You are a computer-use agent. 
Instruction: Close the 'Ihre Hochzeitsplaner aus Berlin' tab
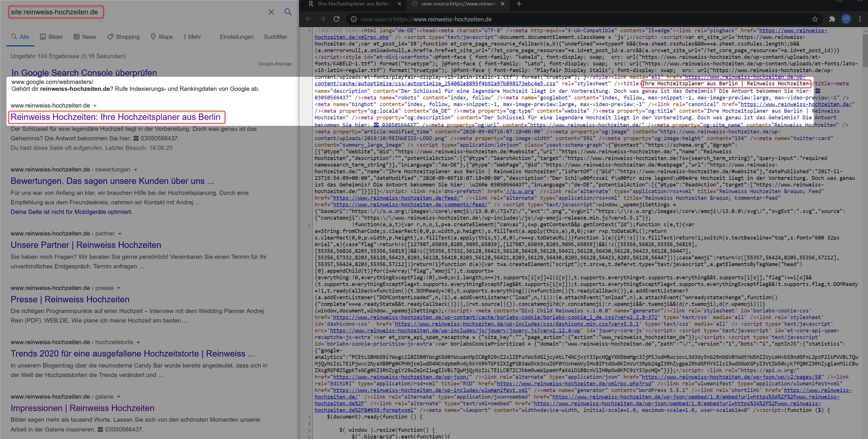[399, 4]
